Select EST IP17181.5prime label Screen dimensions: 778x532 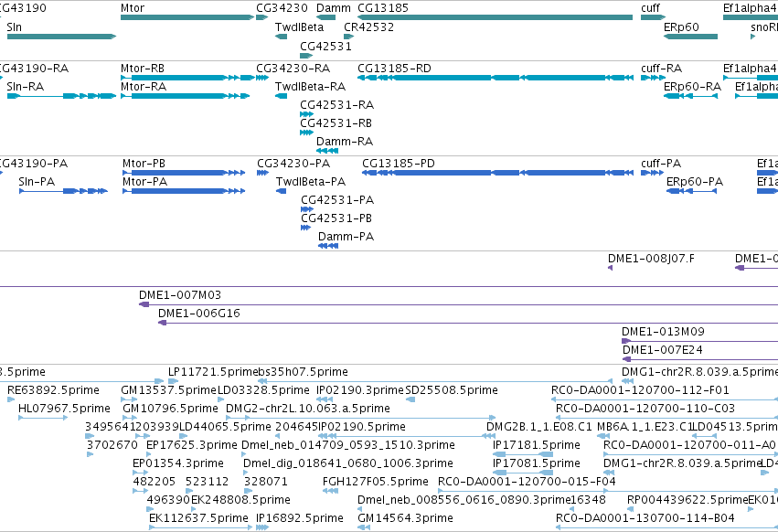pos(537,445)
